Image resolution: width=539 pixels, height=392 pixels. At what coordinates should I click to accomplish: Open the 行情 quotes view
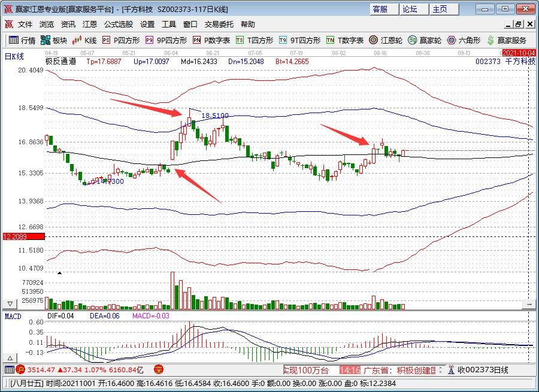22,41
